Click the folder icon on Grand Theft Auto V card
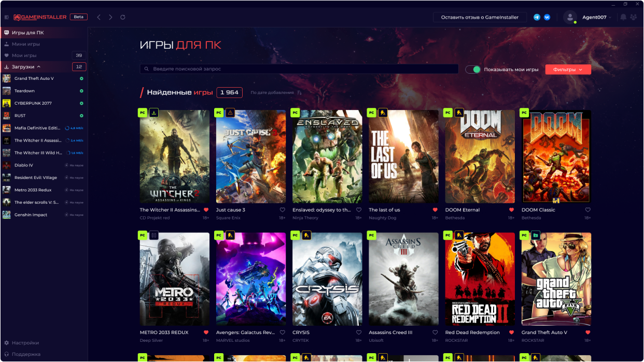The width and height of the screenshot is (644, 362). pyautogui.click(x=536, y=235)
